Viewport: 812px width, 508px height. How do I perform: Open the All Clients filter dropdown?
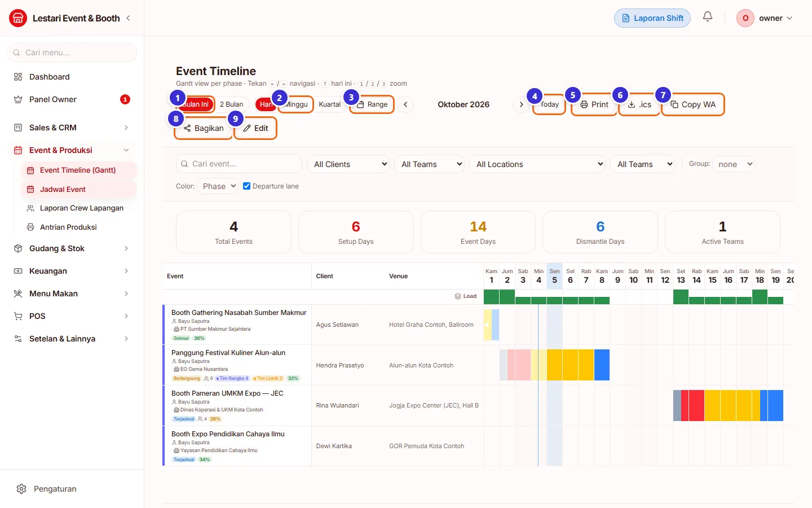coord(348,164)
